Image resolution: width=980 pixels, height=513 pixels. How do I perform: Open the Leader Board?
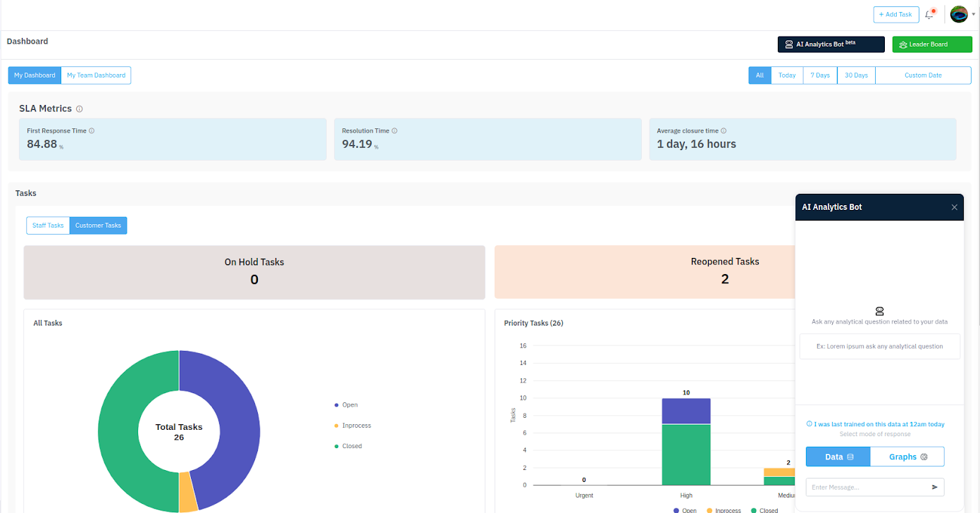click(932, 44)
